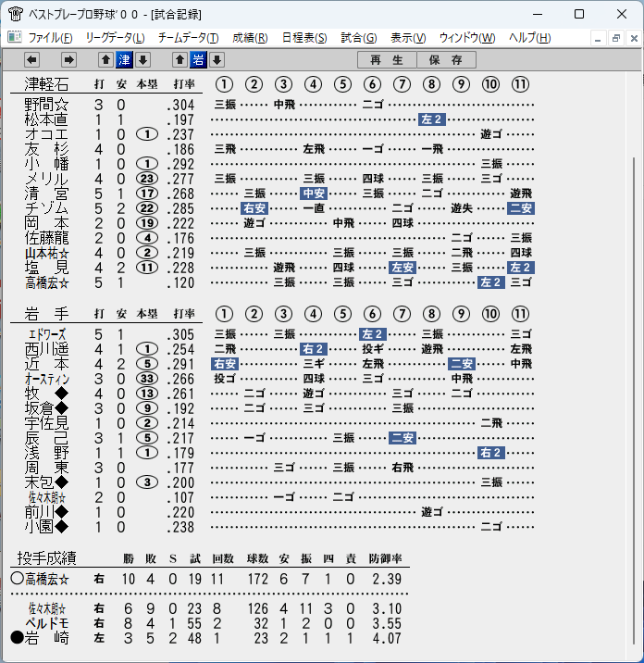Open the リーグデータ(L) menu

115,38
